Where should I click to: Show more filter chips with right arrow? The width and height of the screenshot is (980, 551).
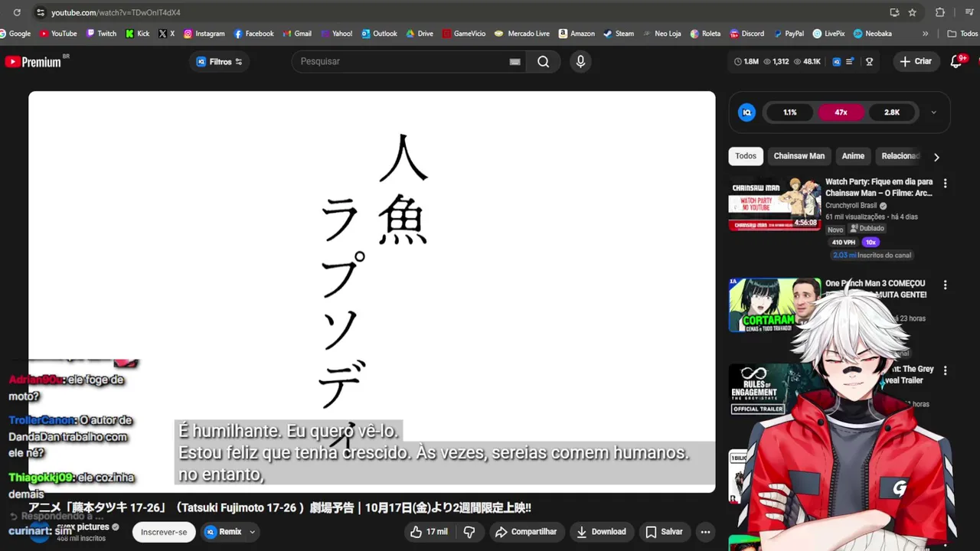(936, 157)
